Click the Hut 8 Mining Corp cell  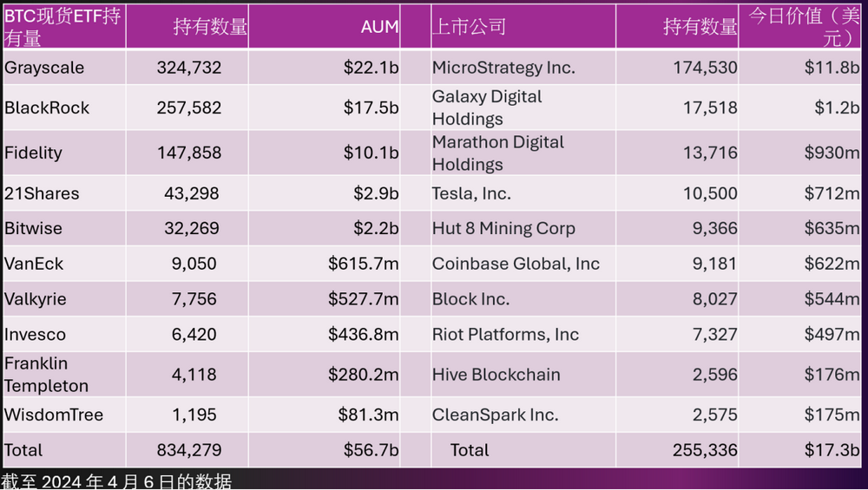pos(503,229)
